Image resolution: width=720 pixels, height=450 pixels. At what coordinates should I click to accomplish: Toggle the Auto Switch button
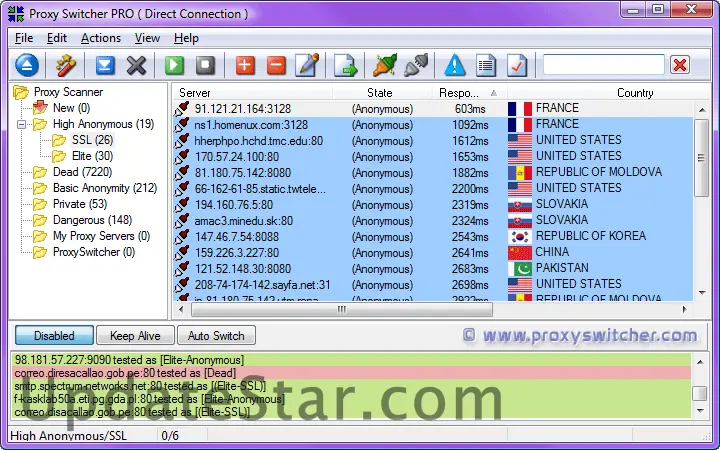[x=216, y=336]
